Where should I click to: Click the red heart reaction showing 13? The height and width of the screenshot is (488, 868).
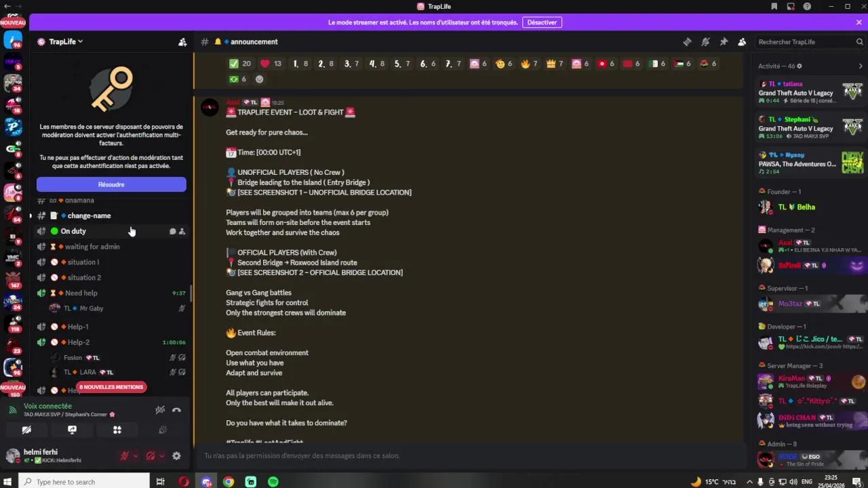pos(271,64)
